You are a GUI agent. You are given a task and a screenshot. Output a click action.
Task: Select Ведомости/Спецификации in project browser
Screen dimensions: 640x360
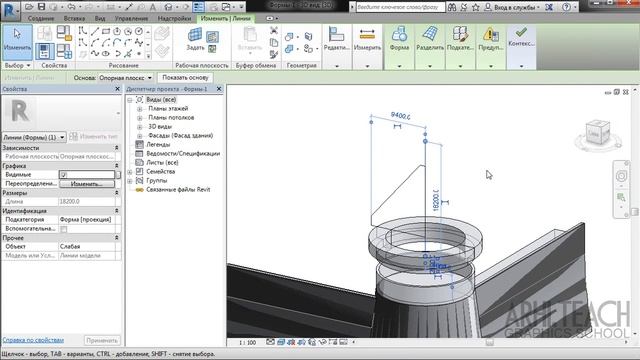pos(183,153)
